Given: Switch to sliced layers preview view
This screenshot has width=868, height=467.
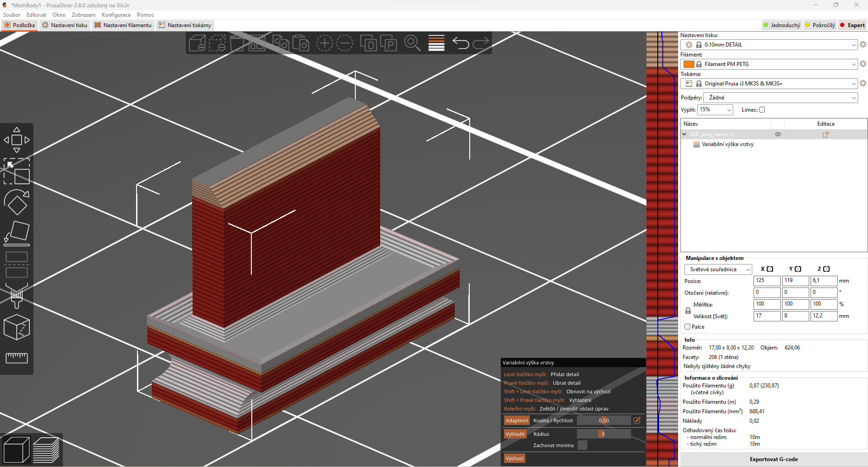Looking at the screenshot, I should [46, 450].
